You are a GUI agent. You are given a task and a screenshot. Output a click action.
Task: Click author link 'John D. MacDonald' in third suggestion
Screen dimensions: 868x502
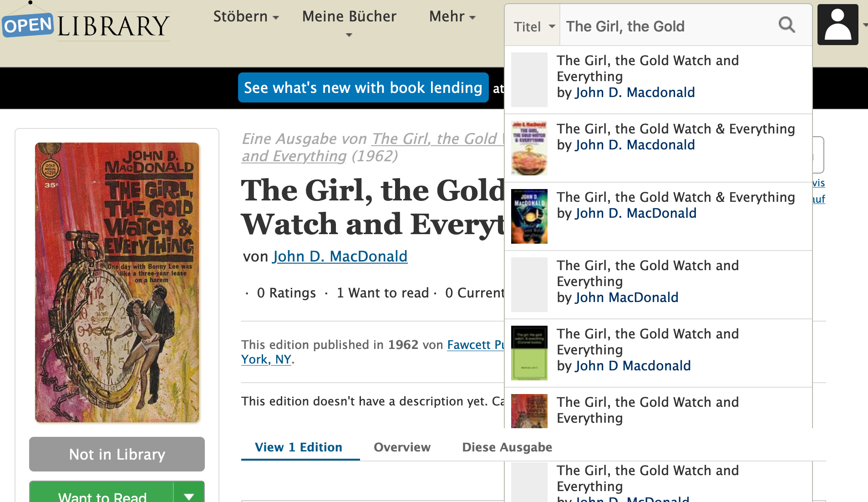pyautogui.click(x=636, y=213)
